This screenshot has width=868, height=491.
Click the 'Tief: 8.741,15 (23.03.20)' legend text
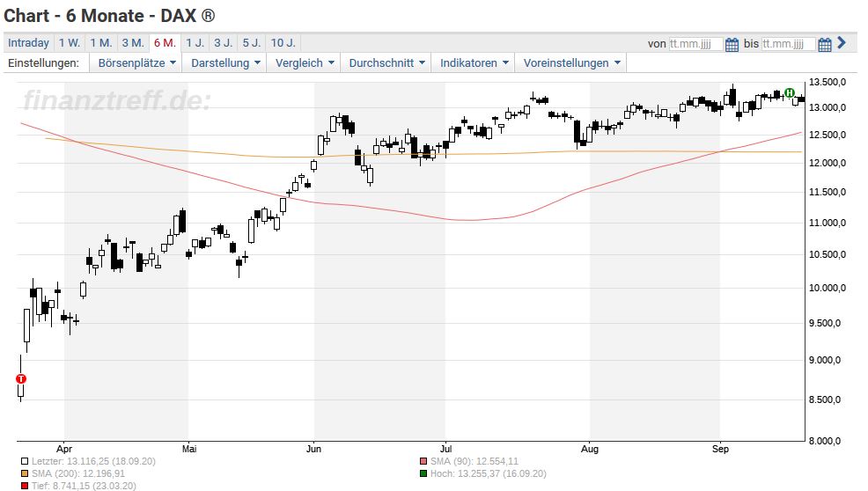(x=84, y=486)
